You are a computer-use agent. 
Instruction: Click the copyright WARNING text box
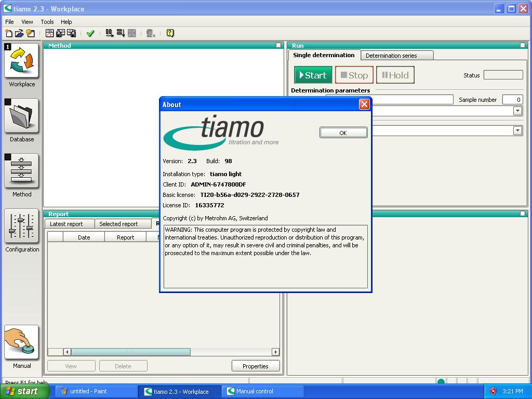tap(265, 257)
